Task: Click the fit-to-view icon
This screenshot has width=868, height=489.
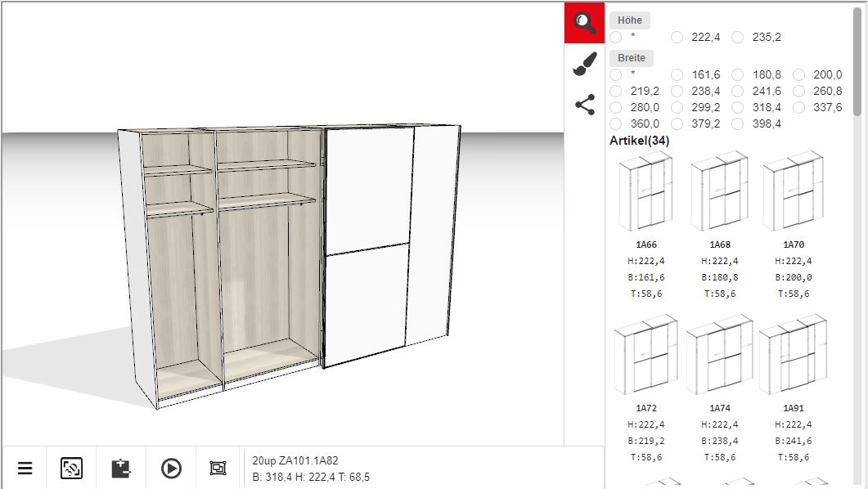Action: click(71, 468)
